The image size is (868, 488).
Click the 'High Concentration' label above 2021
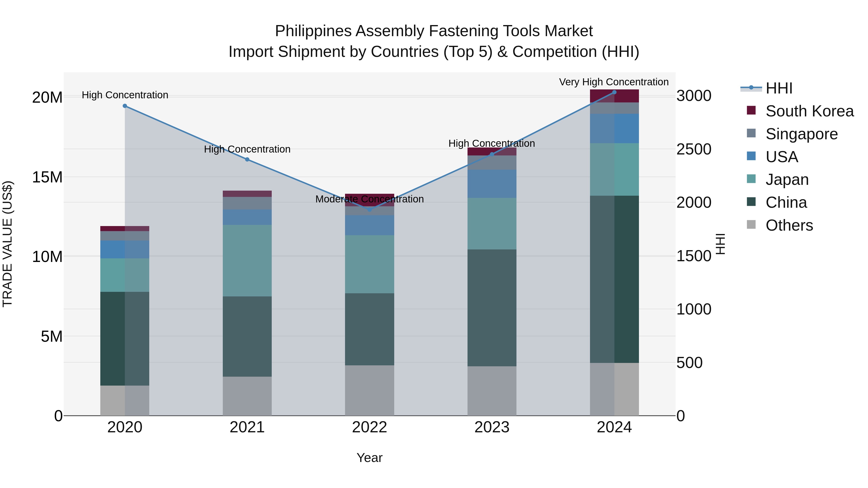pos(247,149)
